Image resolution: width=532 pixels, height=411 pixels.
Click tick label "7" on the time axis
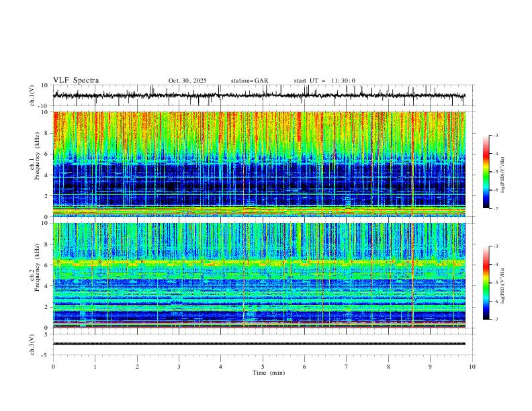point(347,367)
